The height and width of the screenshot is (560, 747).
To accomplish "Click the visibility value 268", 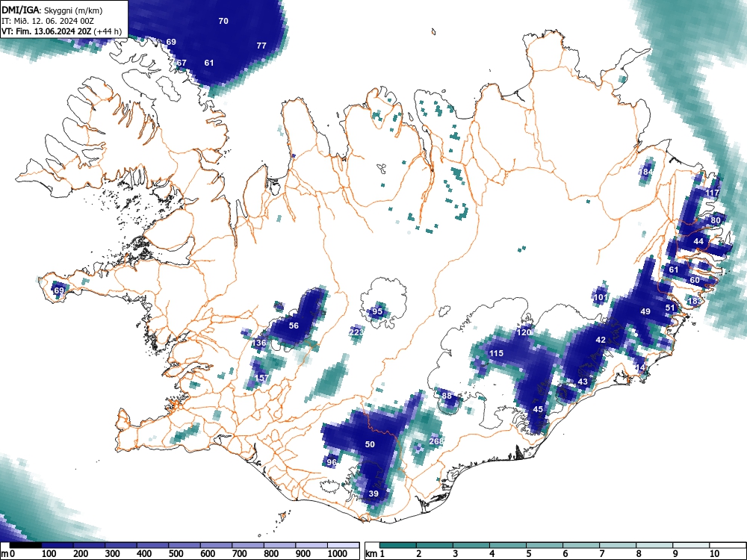I will (x=436, y=441).
